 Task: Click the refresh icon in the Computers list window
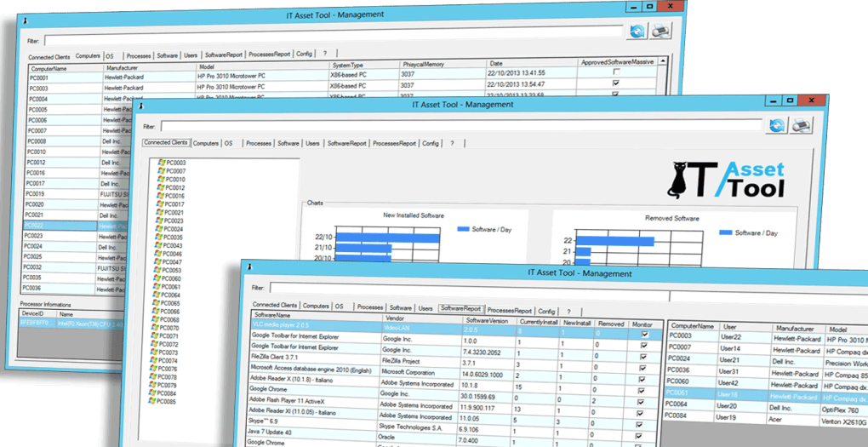(x=637, y=32)
